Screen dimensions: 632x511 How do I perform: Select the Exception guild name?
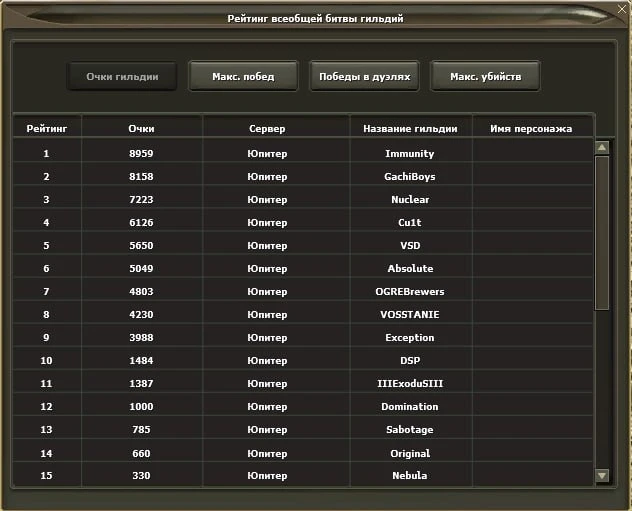pyautogui.click(x=410, y=338)
